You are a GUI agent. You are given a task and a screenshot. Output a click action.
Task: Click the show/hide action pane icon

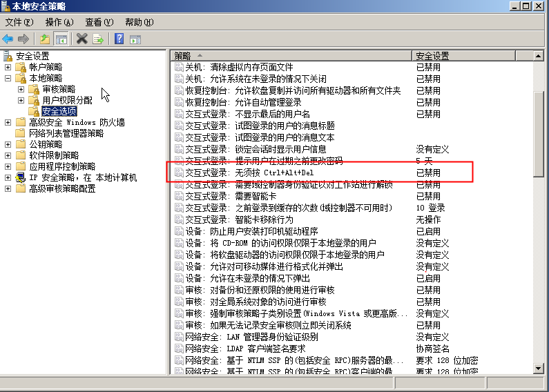click(x=135, y=39)
